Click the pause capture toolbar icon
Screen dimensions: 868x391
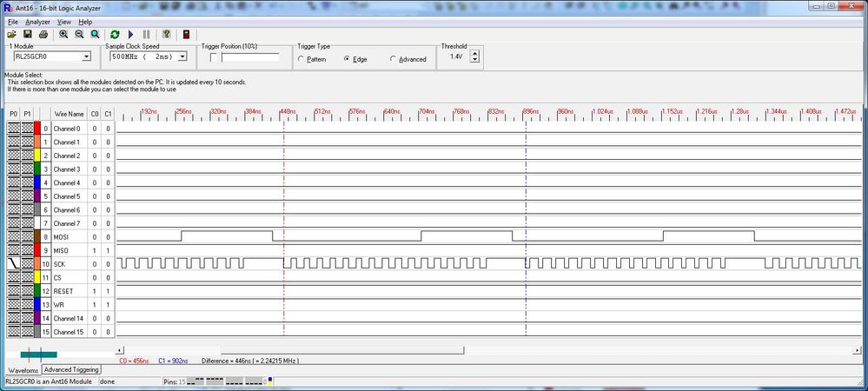tap(146, 35)
